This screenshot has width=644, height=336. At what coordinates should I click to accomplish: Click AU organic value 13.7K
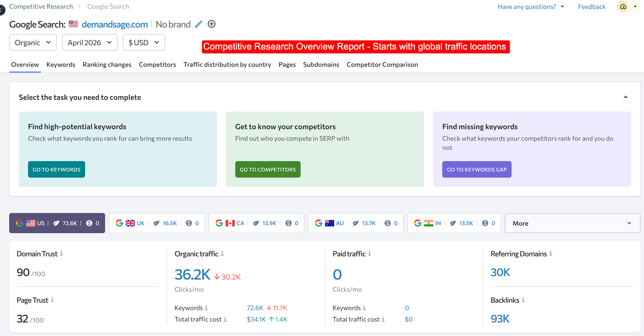click(369, 223)
